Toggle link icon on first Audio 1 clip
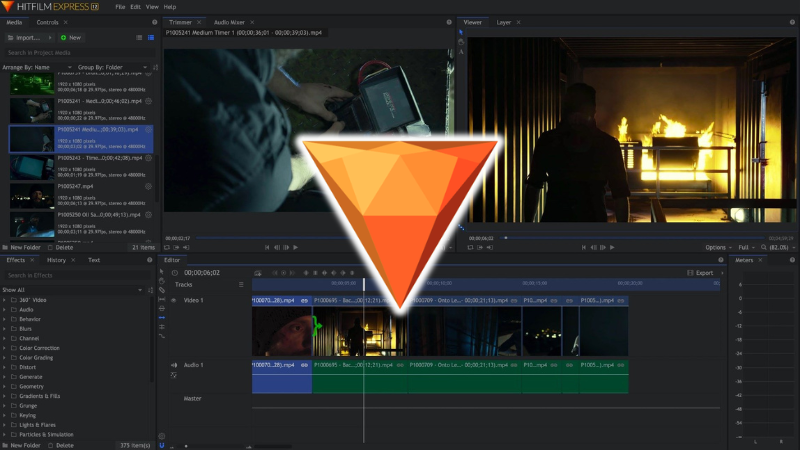This screenshot has height=450, width=800. 305,365
